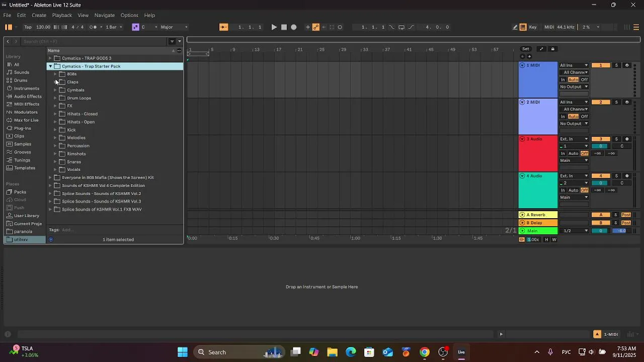Toggle the Follow playback button
This screenshot has height=362, width=644.
224,27
